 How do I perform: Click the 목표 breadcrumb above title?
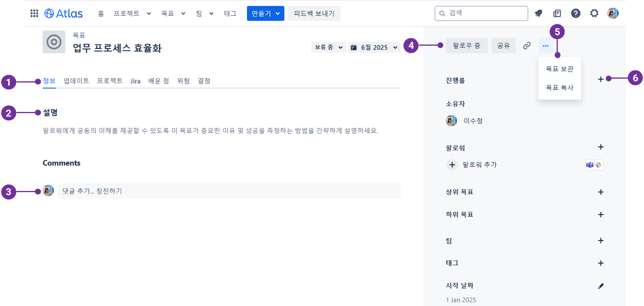tap(79, 35)
